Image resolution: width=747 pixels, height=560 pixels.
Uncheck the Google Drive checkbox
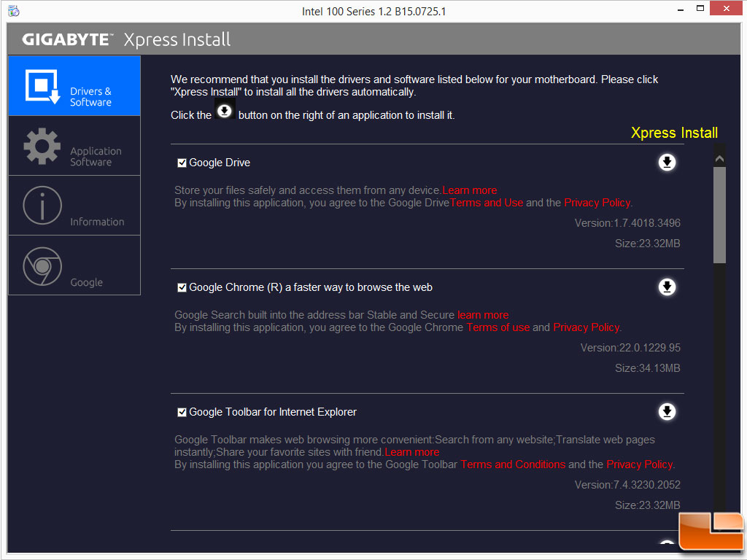click(182, 163)
